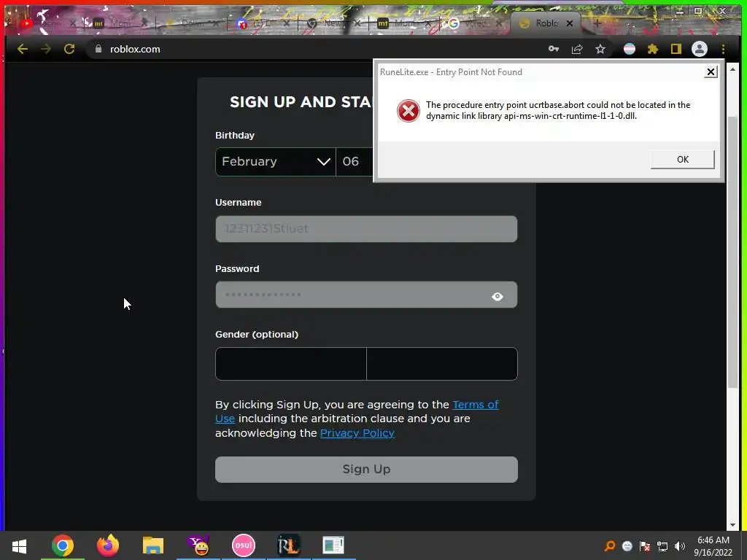747x560 pixels.
Task: Click the share page icon
Action: point(577,49)
